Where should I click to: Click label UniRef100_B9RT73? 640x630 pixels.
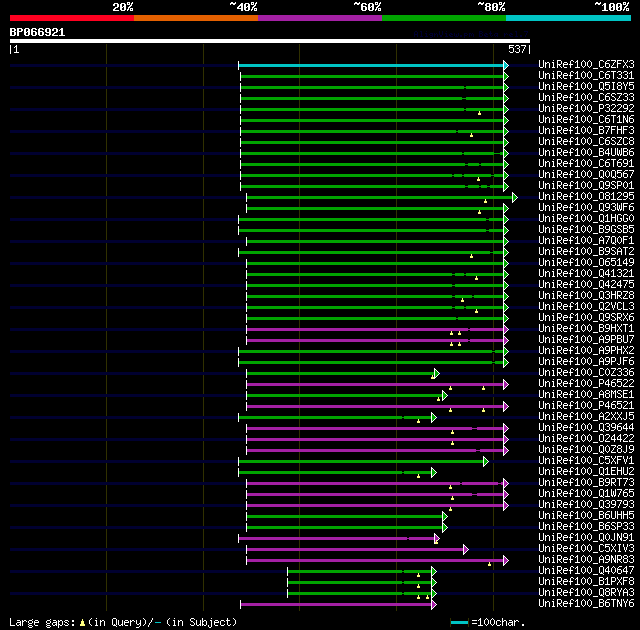[586, 483]
